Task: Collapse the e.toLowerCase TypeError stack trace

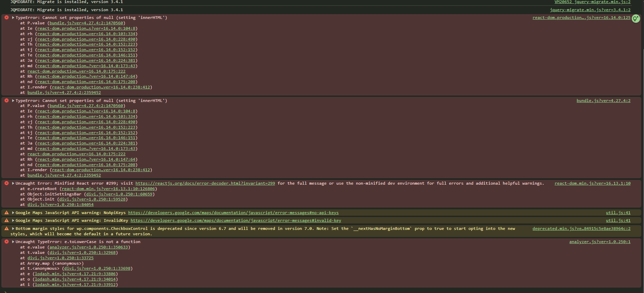Action: pyautogui.click(x=13, y=242)
